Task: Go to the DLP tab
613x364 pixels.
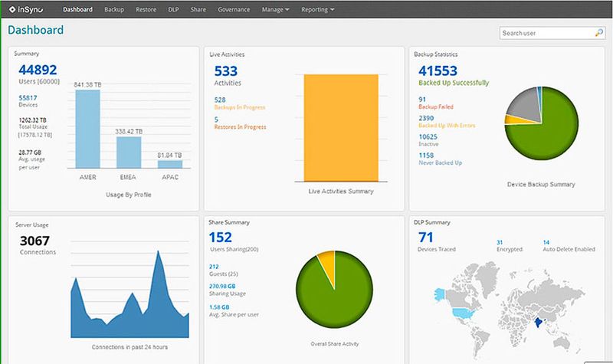Action: coord(173,10)
